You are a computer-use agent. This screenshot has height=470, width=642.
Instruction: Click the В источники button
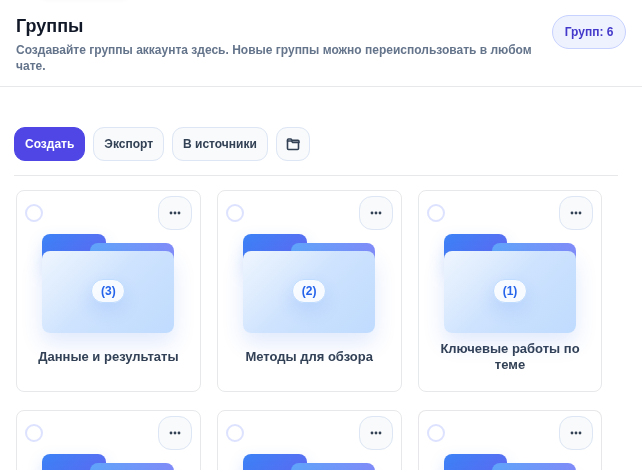(220, 144)
